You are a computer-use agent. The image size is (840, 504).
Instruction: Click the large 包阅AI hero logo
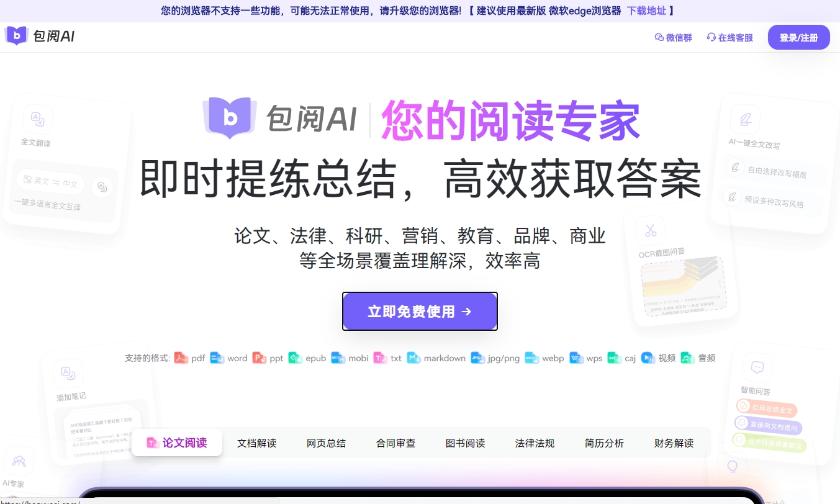coord(281,118)
